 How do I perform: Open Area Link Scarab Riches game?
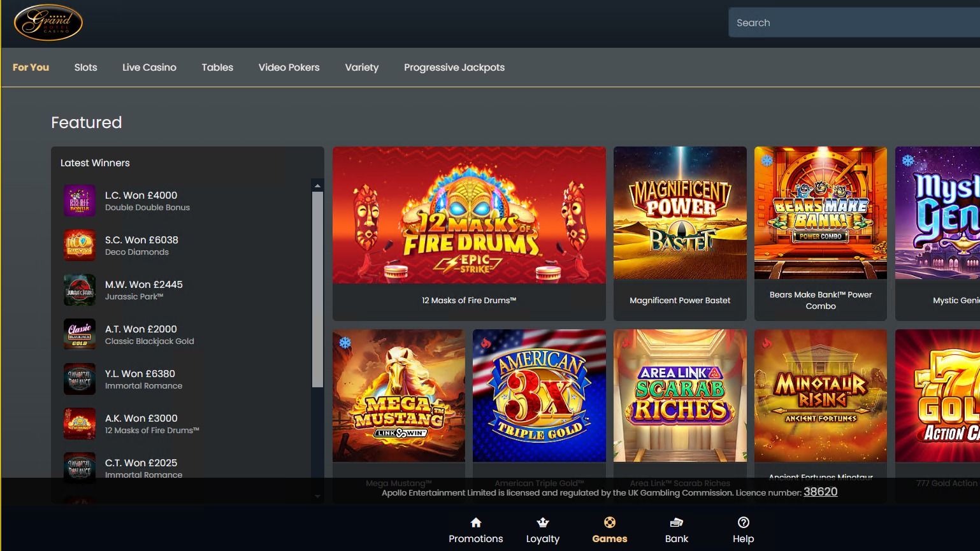point(680,396)
